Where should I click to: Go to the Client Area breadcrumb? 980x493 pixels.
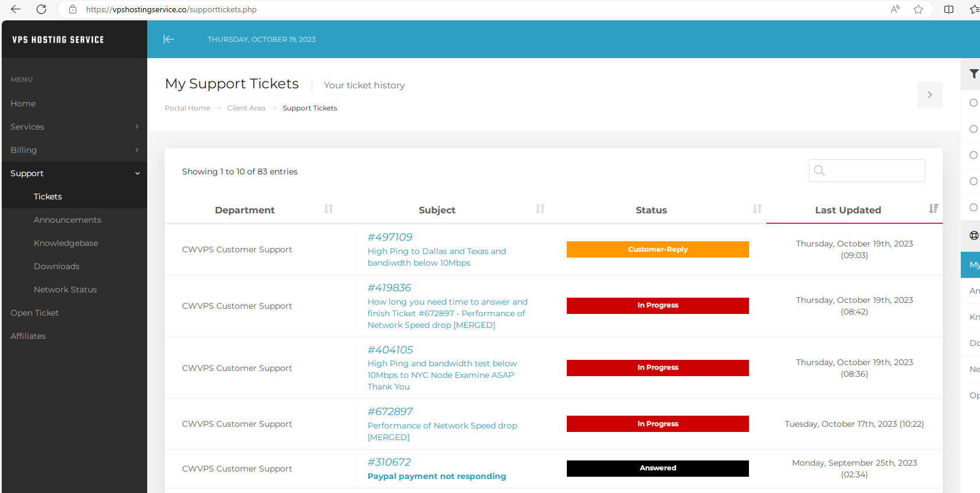click(x=246, y=108)
